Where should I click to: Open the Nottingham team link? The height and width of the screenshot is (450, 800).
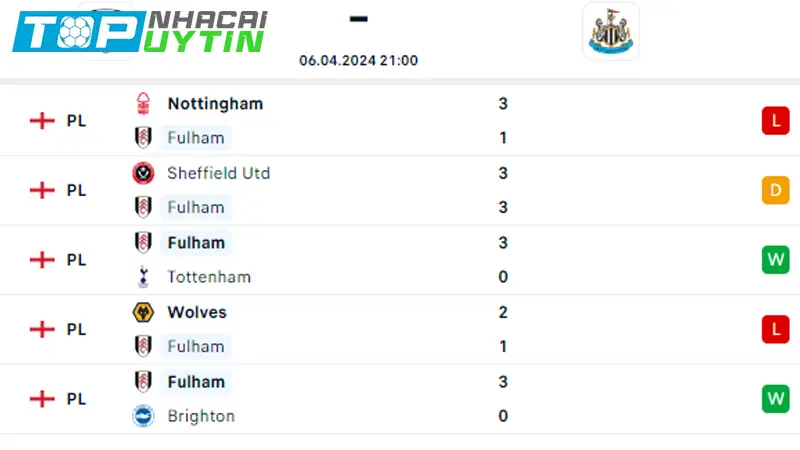point(215,104)
